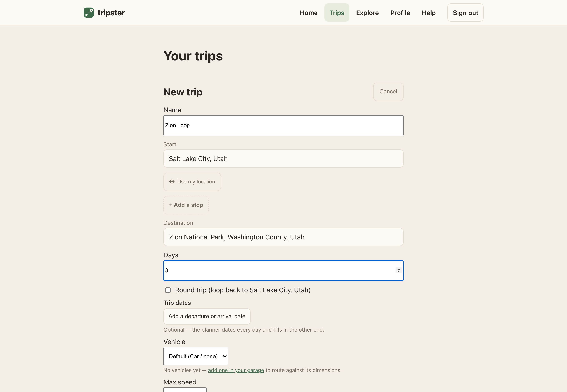This screenshot has height=392, width=567.
Task: Focus the Name field with Zion Loop
Action: click(283, 126)
